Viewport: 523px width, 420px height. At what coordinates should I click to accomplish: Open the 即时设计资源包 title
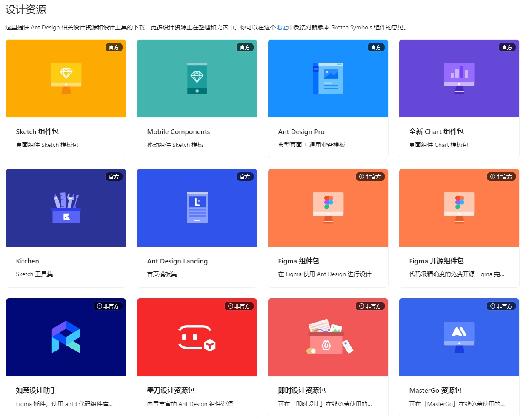[x=302, y=390]
